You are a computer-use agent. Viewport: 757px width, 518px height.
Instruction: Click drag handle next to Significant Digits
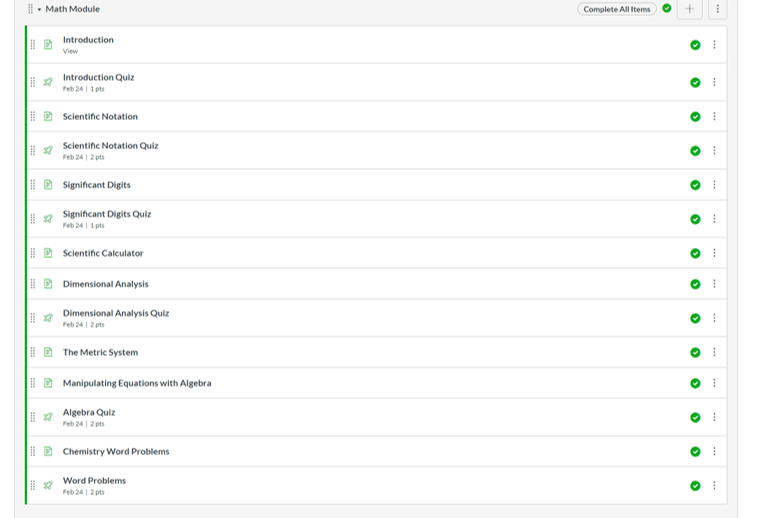pos(33,185)
